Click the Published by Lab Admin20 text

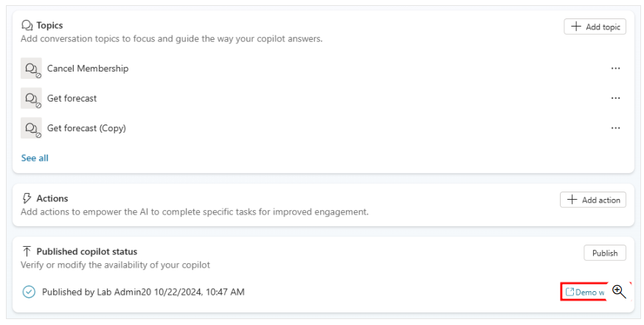[x=143, y=292]
